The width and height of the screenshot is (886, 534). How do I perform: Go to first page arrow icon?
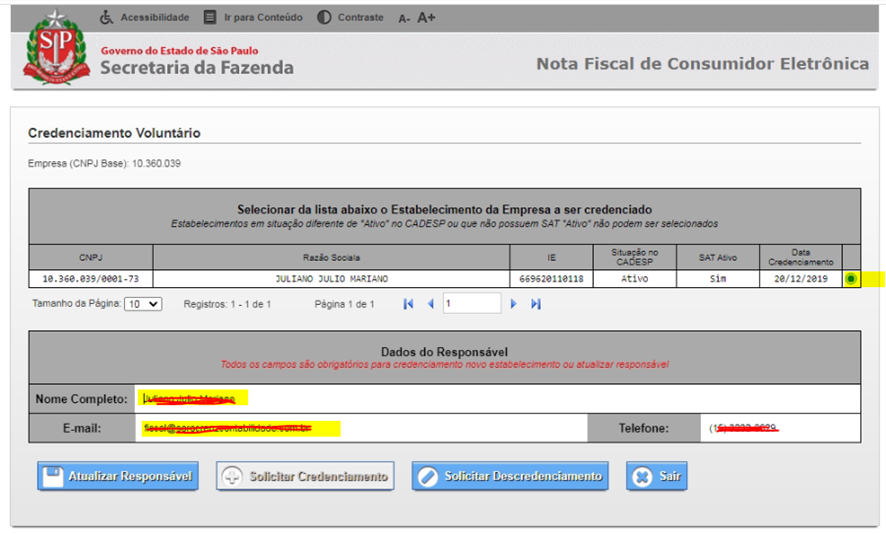point(409,304)
